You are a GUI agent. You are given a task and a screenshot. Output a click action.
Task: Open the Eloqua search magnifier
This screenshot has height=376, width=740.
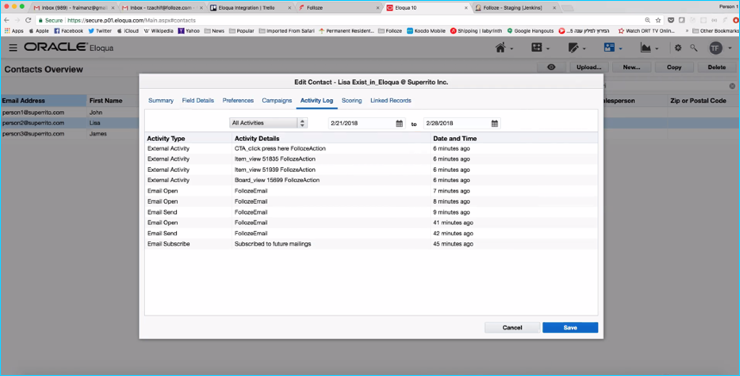(693, 48)
